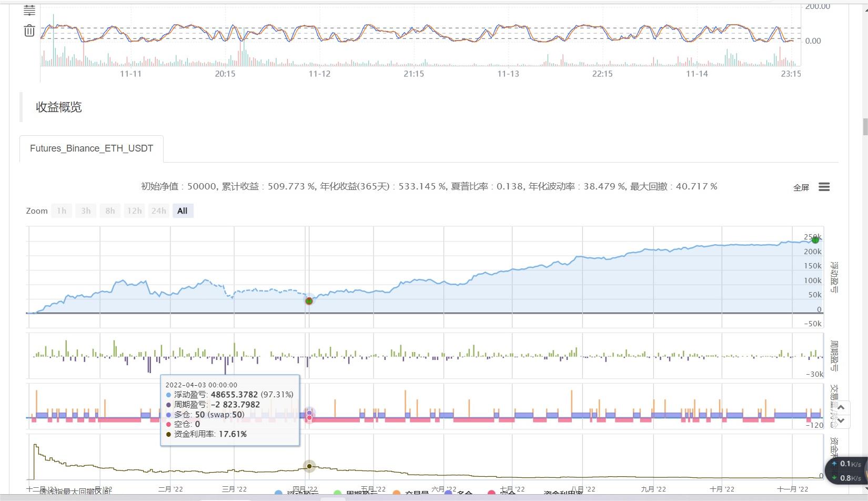This screenshot has height=501, width=868.
Task: Switch to the Futures_Binance_ETH_USDT tab
Action: (92, 148)
